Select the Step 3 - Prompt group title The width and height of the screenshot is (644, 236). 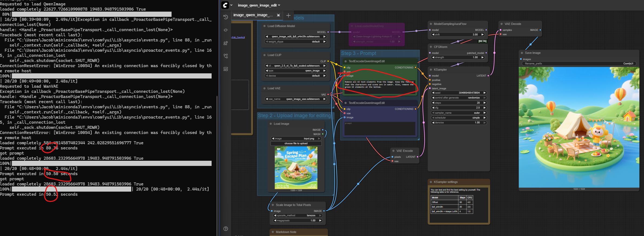359,53
